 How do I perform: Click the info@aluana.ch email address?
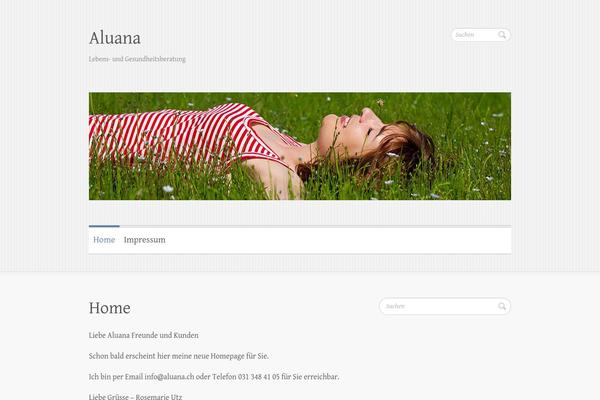(x=169, y=377)
